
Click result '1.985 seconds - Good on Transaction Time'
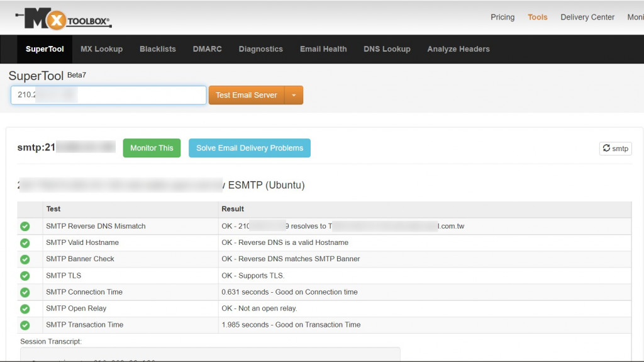pyautogui.click(x=291, y=325)
